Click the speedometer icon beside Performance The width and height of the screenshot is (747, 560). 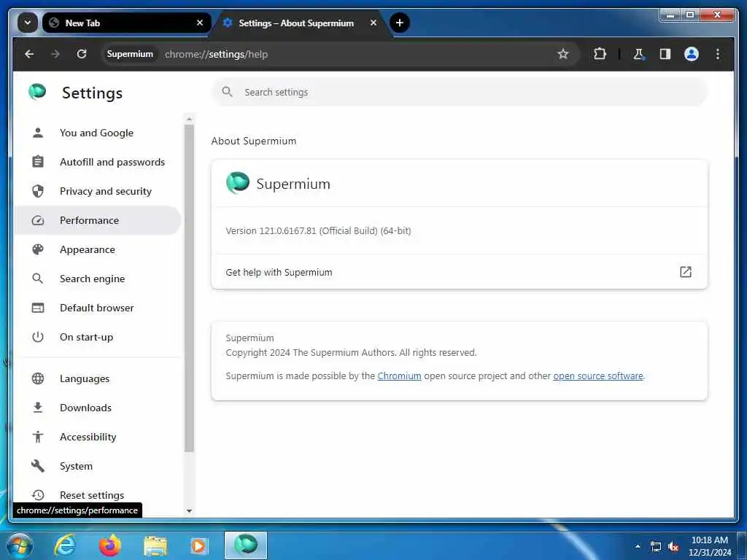[x=38, y=220]
